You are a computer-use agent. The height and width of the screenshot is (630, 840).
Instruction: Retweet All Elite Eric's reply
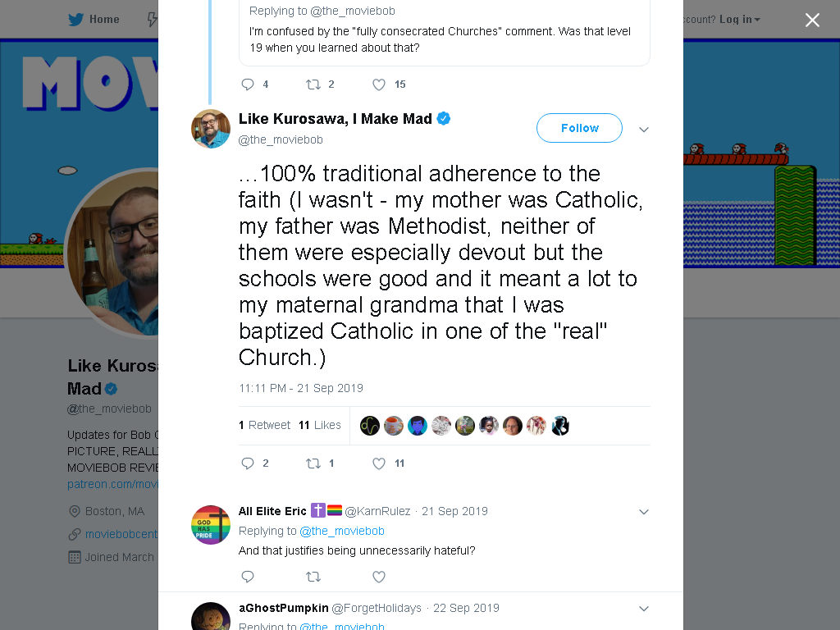coord(313,577)
